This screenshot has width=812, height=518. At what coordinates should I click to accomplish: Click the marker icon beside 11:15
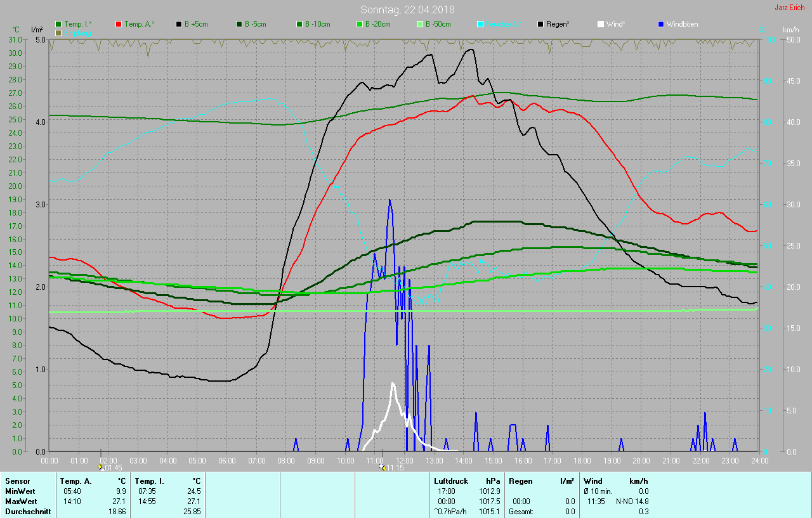382,467
